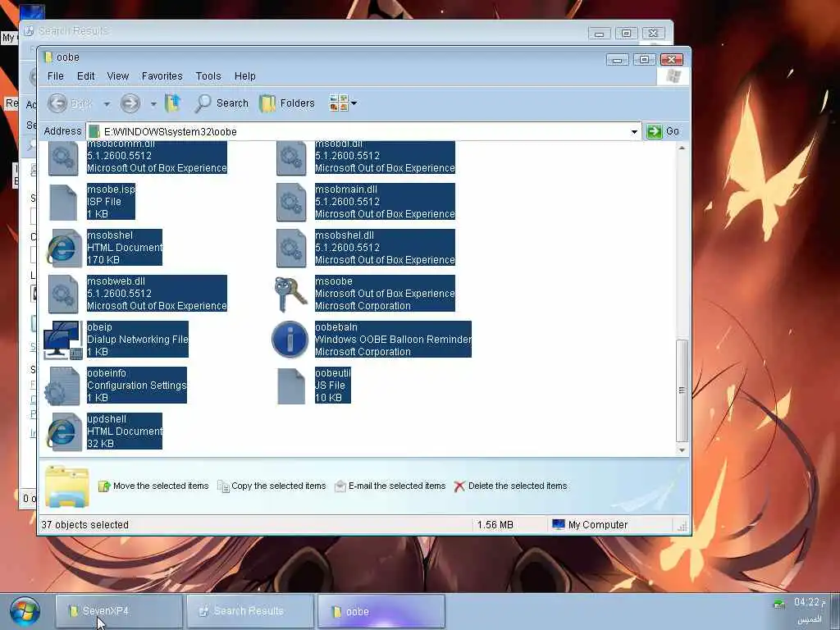Open the Tools menu
Viewport: 840px width, 630px height.
point(208,76)
